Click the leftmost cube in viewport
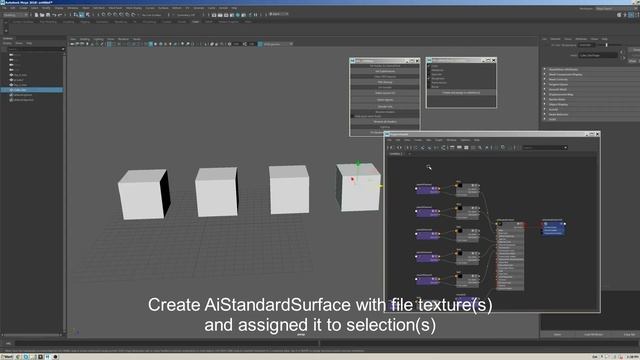The height and width of the screenshot is (360, 640). pos(143,195)
